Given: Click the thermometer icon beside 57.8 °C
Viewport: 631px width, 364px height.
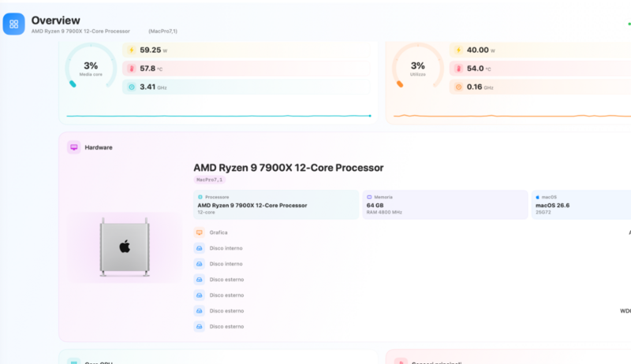Looking at the screenshot, I should click(132, 69).
